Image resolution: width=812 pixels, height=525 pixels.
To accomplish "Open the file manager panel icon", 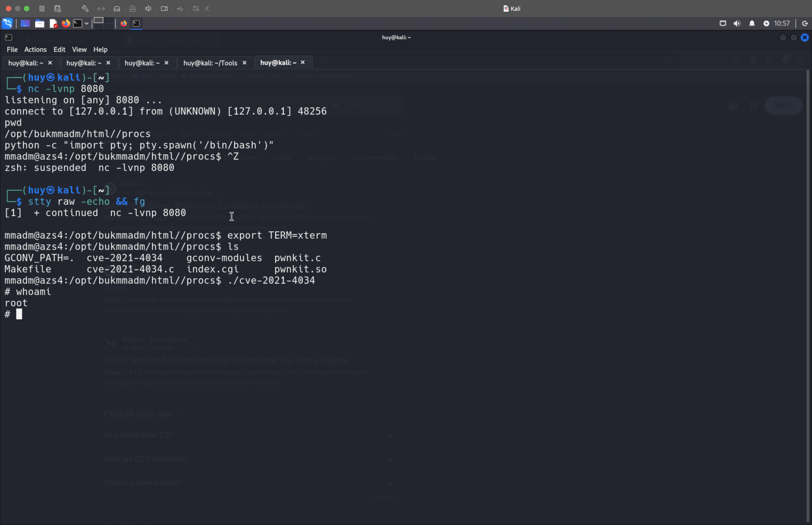I will (x=39, y=23).
